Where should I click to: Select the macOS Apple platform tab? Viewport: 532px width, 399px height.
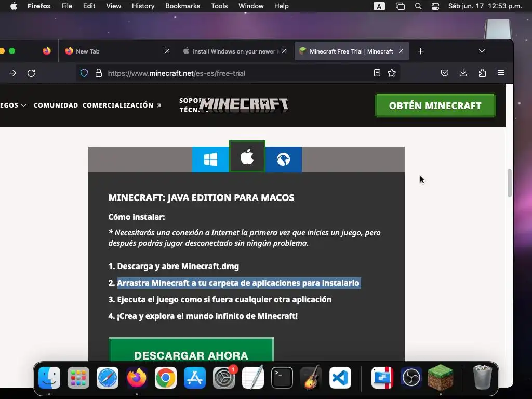(247, 156)
